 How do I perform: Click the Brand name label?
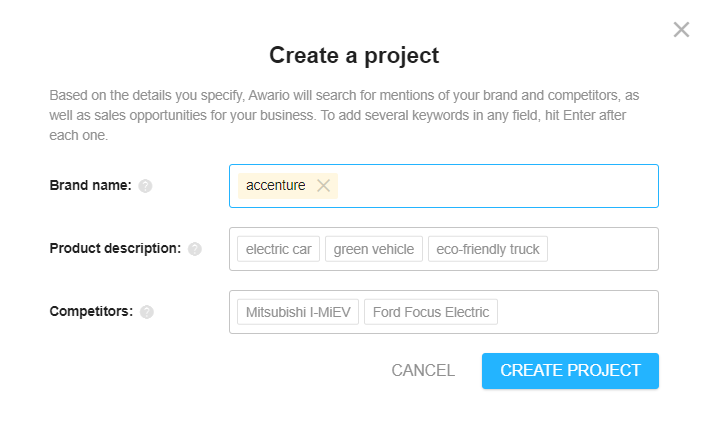pyautogui.click(x=90, y=185)
